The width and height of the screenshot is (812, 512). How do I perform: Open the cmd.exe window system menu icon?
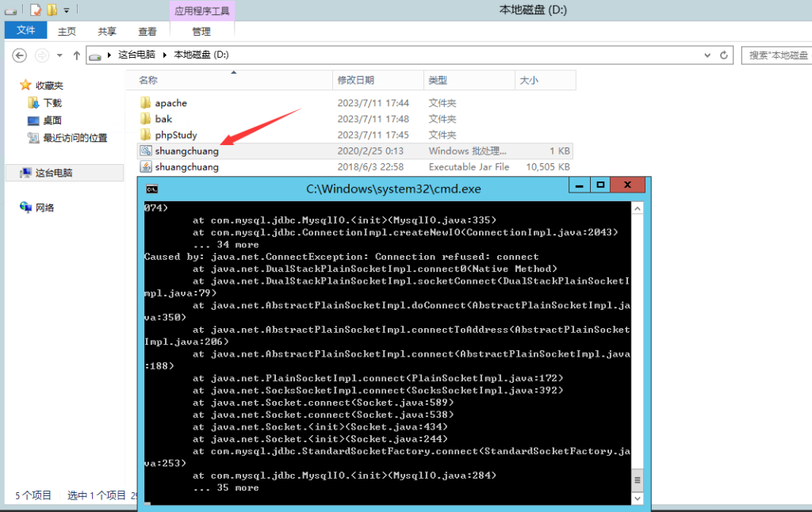coord(152,189)
